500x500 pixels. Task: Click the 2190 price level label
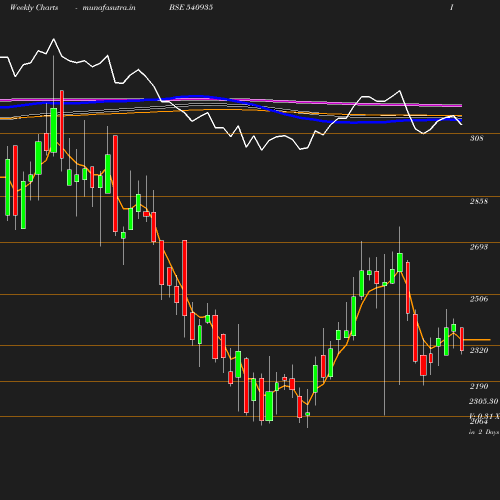coord(479,386)
